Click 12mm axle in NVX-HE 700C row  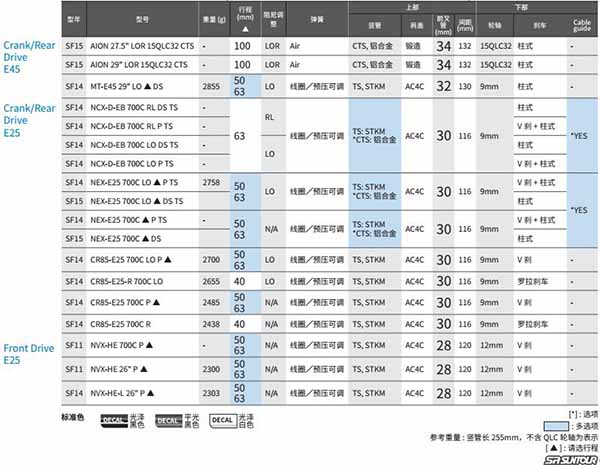point(492,345)
